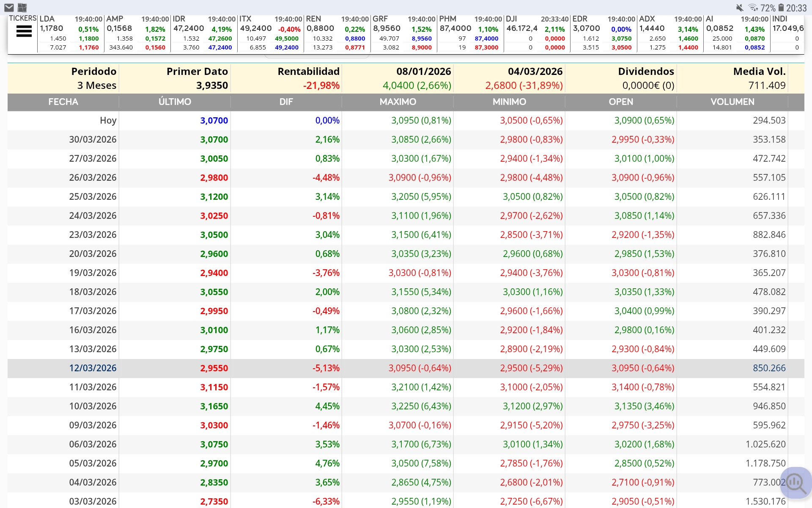Select the 03/03/2026 date row
812x508 pixels.
coord(406,501)
